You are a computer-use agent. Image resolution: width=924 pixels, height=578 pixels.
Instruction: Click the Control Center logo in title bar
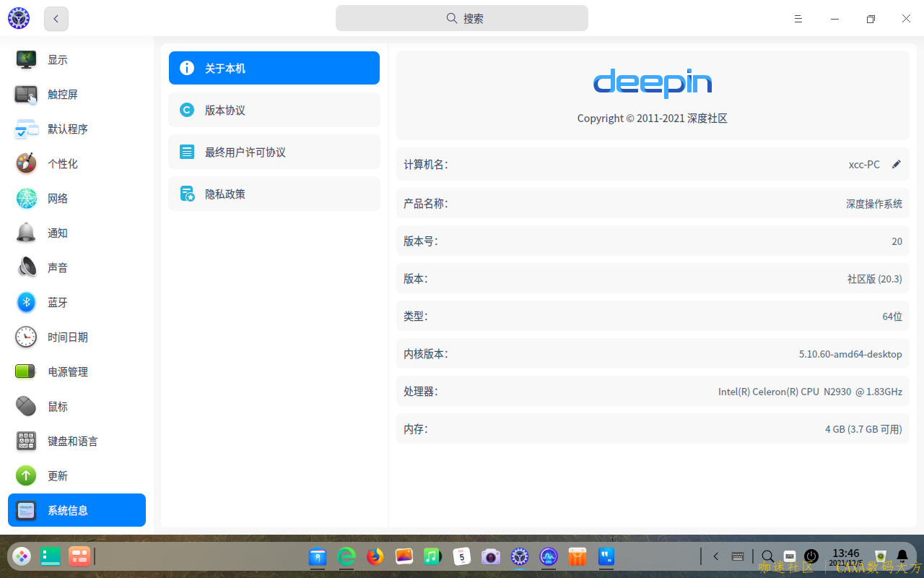tap(19, 18)
